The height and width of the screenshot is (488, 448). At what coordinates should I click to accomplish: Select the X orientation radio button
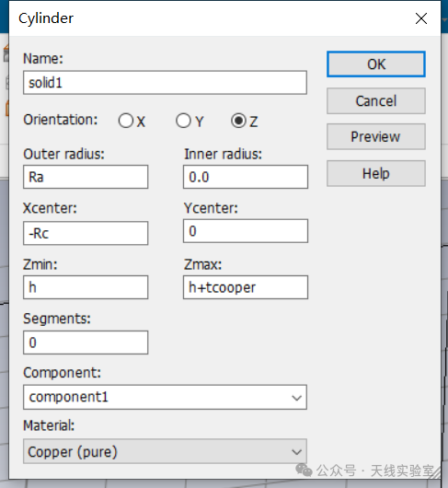tap(126, 121)
